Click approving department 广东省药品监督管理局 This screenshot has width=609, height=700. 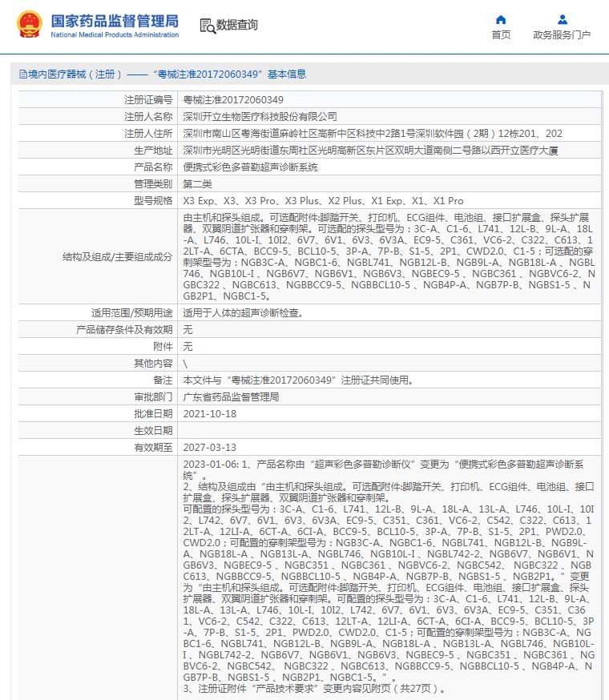pos(231,397)
